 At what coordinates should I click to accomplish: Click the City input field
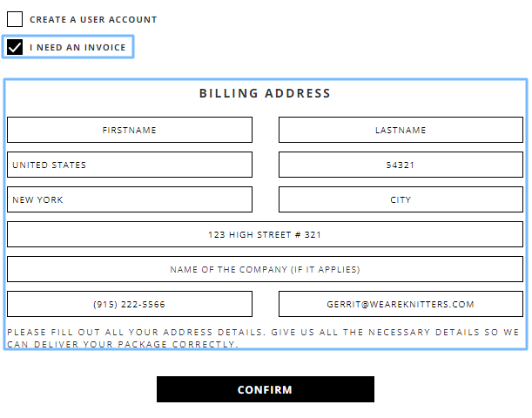(401, 199)
